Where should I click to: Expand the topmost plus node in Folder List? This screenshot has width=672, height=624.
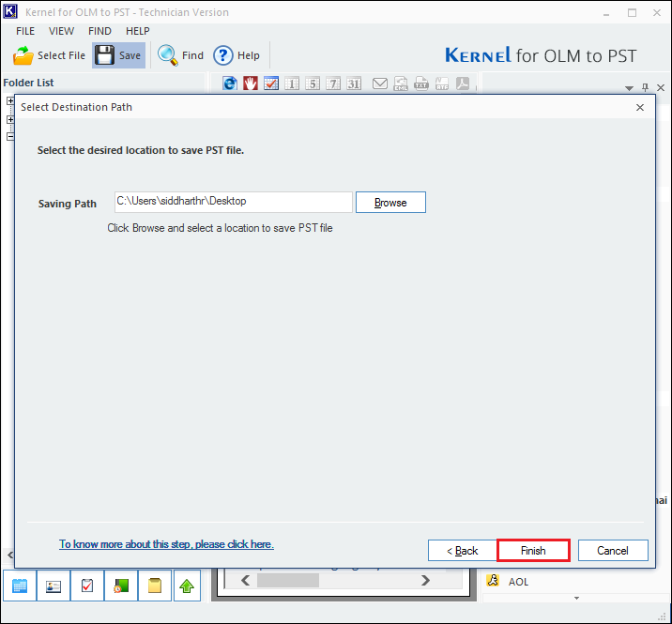[10, 101]
